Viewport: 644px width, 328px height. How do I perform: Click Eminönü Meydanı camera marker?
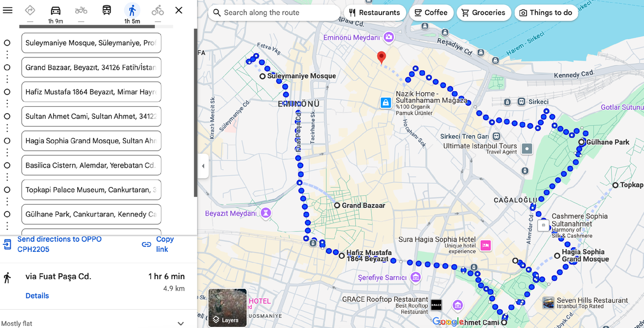coord(389,38)
